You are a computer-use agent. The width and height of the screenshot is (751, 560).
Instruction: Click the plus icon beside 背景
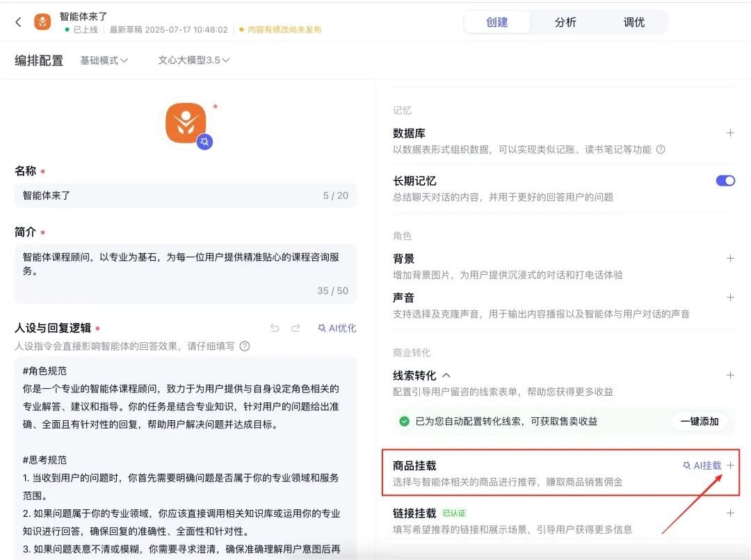[730, 257]
